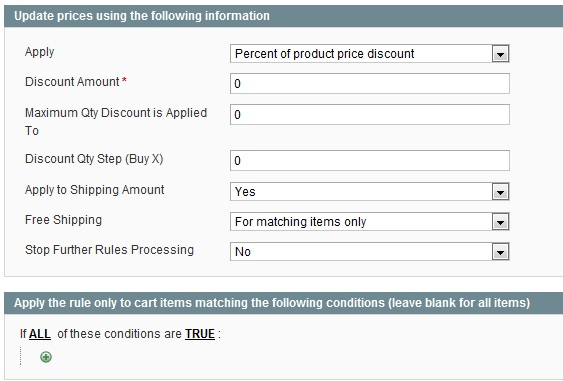563x381 pixels.
Task: Open the Apply to Shipping Amount dropdown
Action: coord(369,191)
